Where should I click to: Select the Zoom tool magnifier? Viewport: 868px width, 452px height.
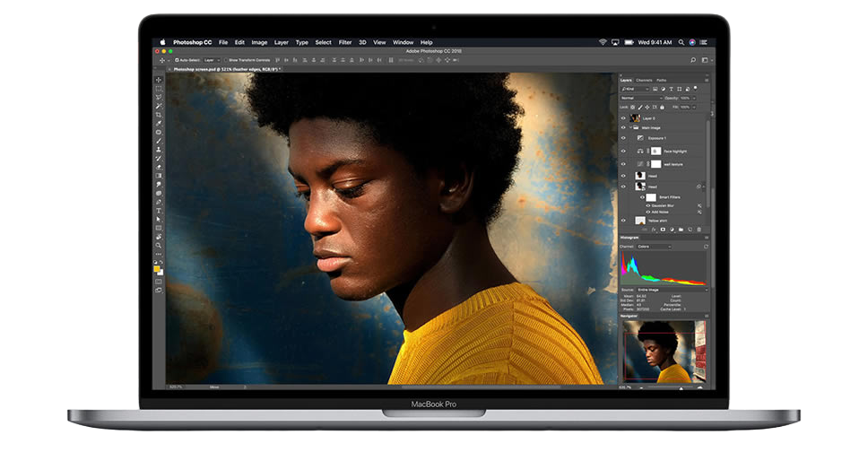159,245
